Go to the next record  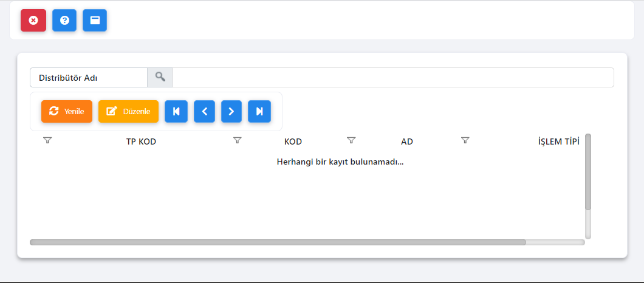point(231,111)
